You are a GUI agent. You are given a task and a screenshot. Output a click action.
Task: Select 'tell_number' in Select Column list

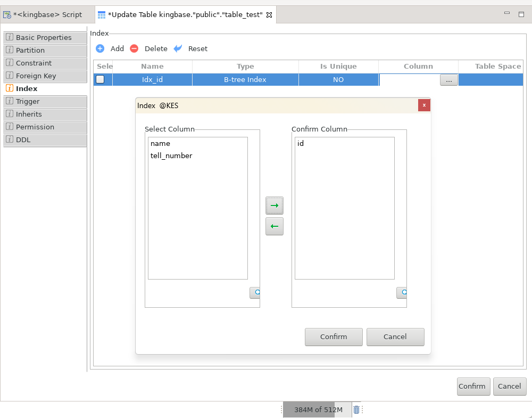(x=171, y=155)
